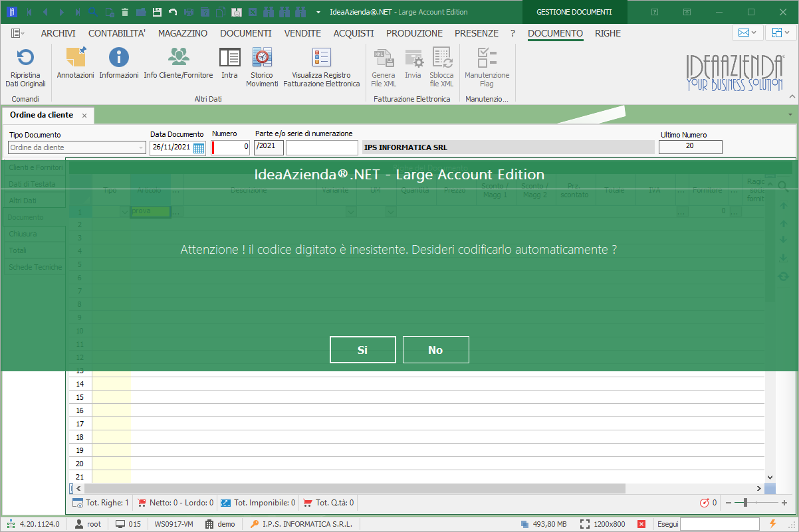
Task: Open the quick access toolbar customize arrow
Action: click(x=318, y=12)
